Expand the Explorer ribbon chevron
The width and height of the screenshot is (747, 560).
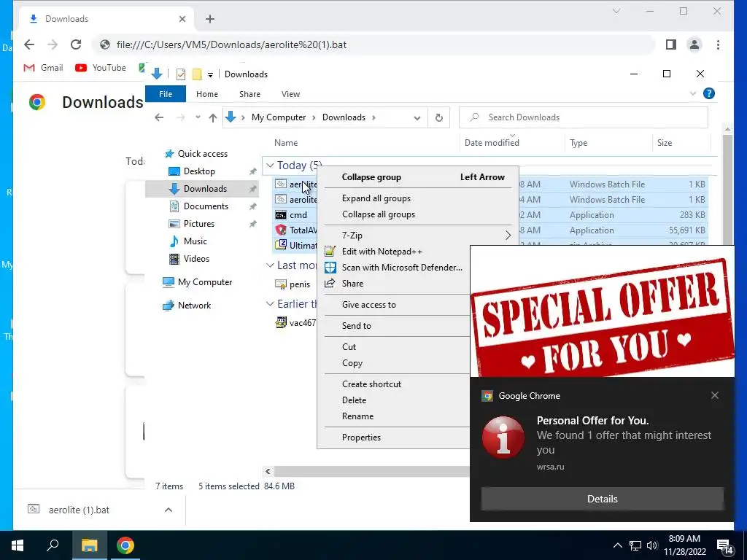693,94
